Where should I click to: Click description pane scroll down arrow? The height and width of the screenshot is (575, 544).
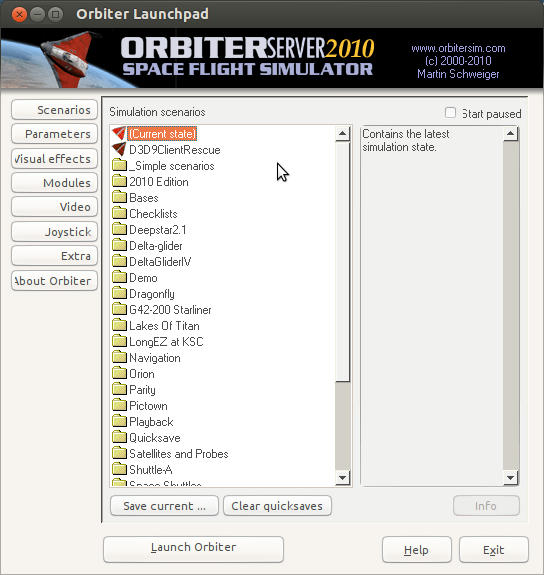coord(511,477)
